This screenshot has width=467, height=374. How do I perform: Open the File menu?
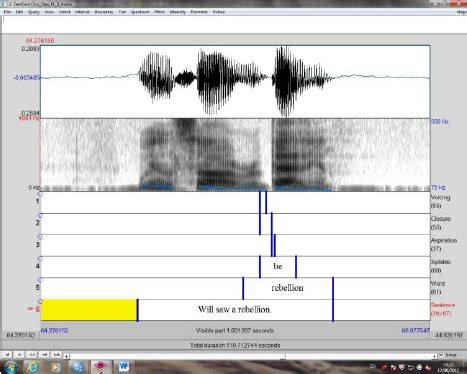coord(7,12)
